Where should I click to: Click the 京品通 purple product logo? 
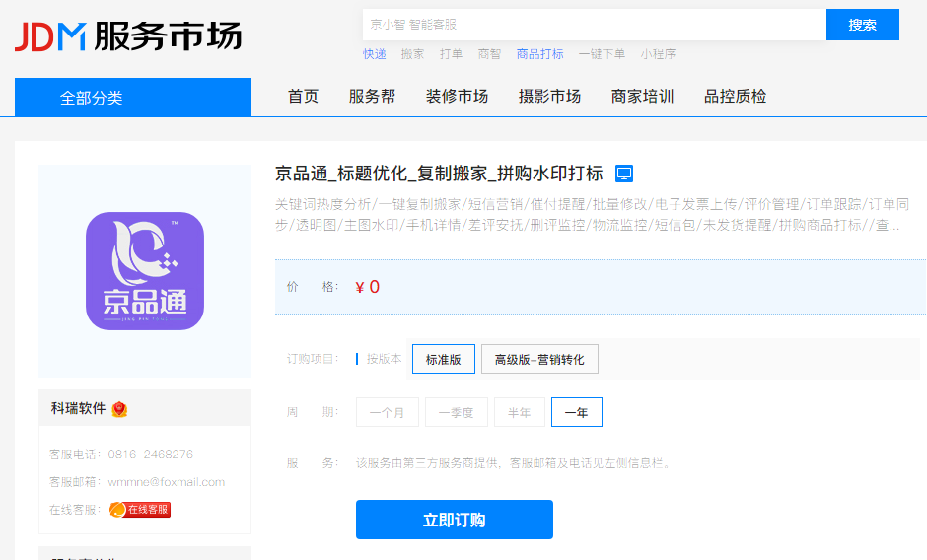coord(145,271)
